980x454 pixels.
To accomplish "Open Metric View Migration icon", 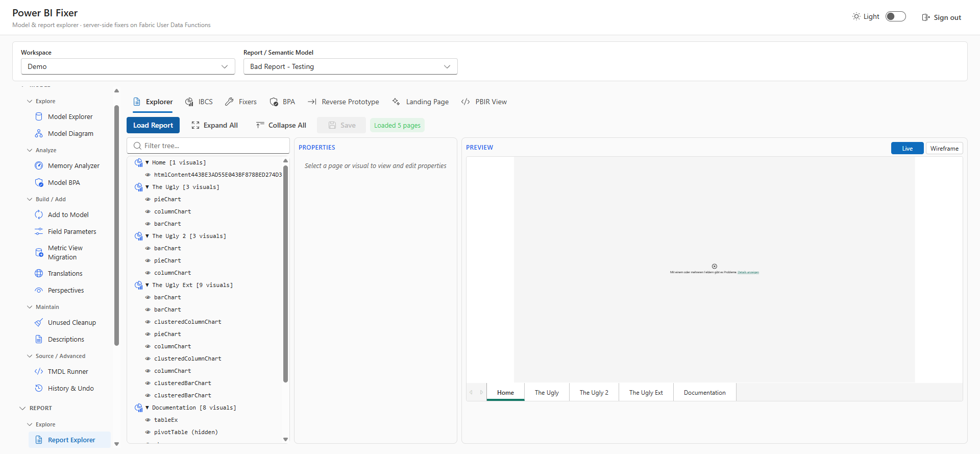I will click(x=39, y=252).
